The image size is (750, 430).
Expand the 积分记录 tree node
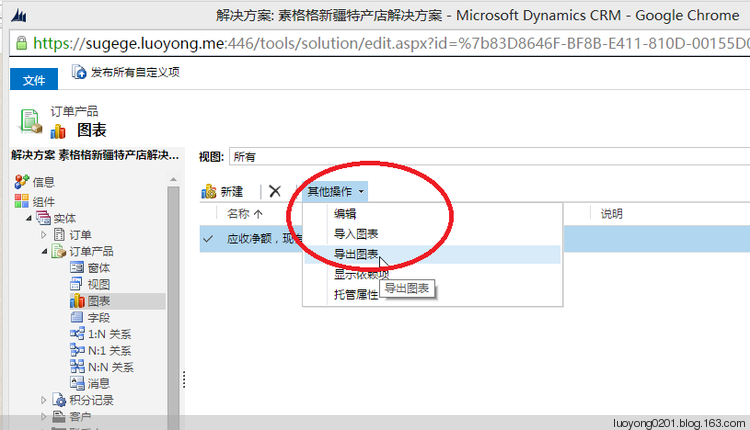coord(44,400)
